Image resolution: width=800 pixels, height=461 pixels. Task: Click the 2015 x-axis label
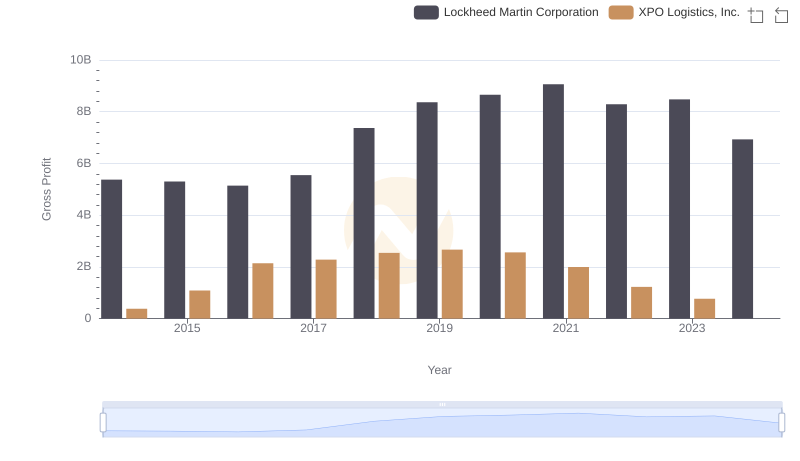click(187, 328)
